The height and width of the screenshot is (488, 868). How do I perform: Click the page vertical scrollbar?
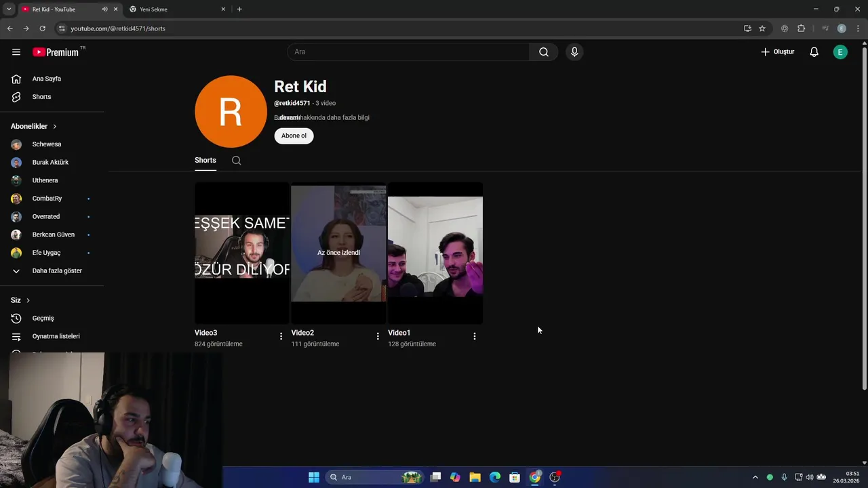click(x=864, y=217)
